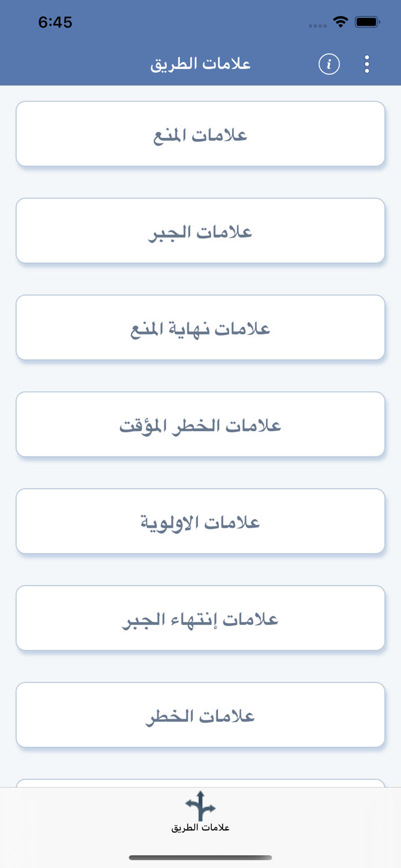Tap the partially visible card at list bottom
401x868 pixels.
pos(200,783)
